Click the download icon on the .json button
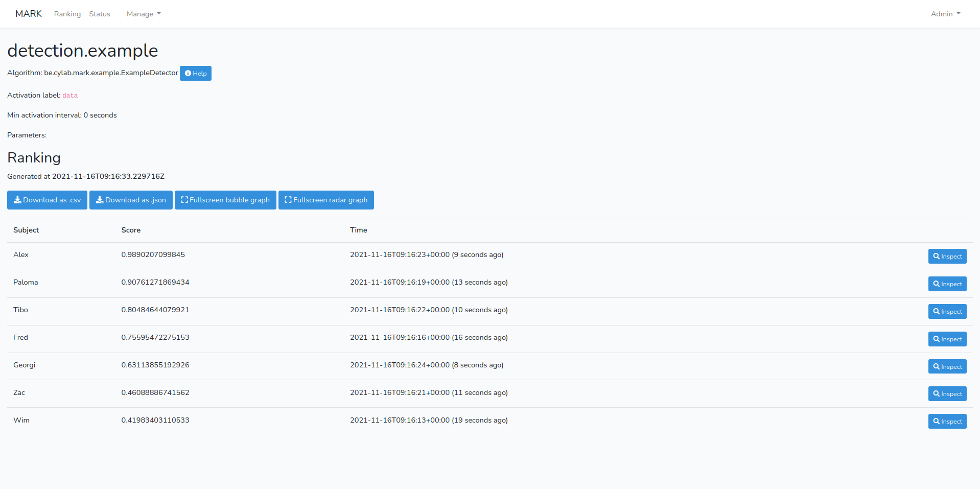Image resolution: width=980 pixels, height=489 pixels. 100,200
